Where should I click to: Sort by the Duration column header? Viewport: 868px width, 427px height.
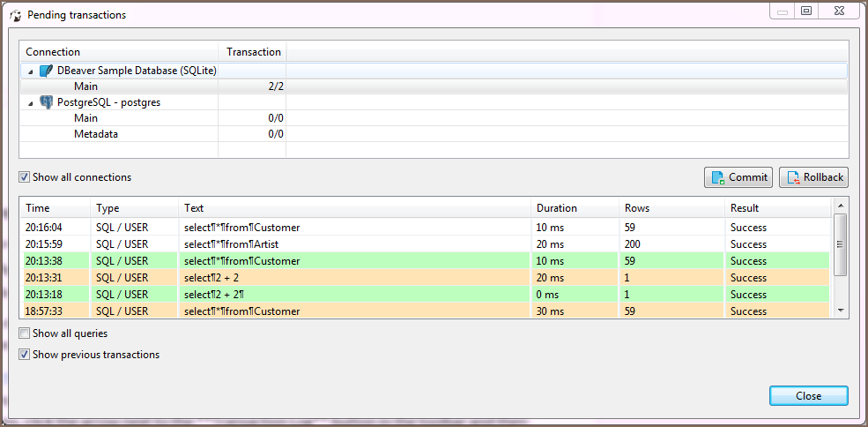point(556,208)
